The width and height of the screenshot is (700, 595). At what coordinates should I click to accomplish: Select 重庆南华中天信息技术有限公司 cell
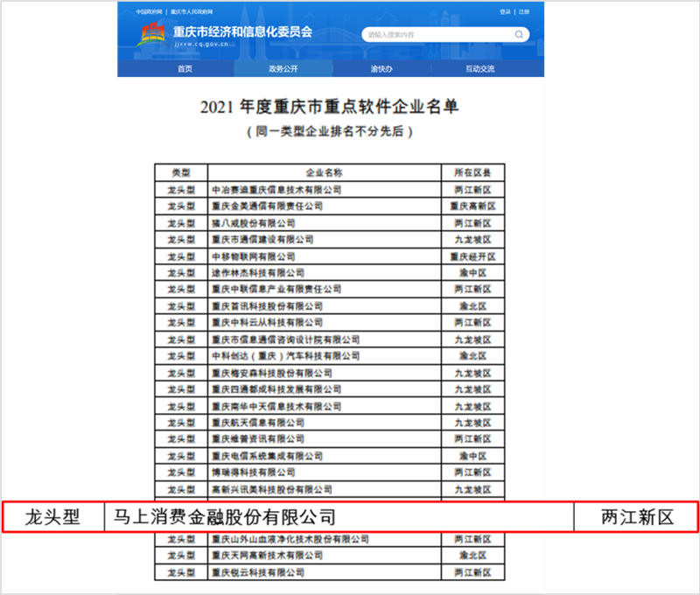(325, 406)
